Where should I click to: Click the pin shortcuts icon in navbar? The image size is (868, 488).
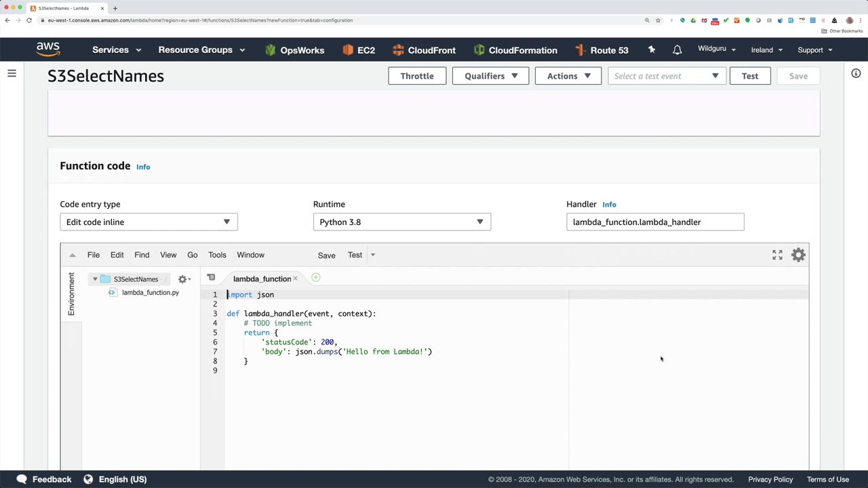point(652,50)
